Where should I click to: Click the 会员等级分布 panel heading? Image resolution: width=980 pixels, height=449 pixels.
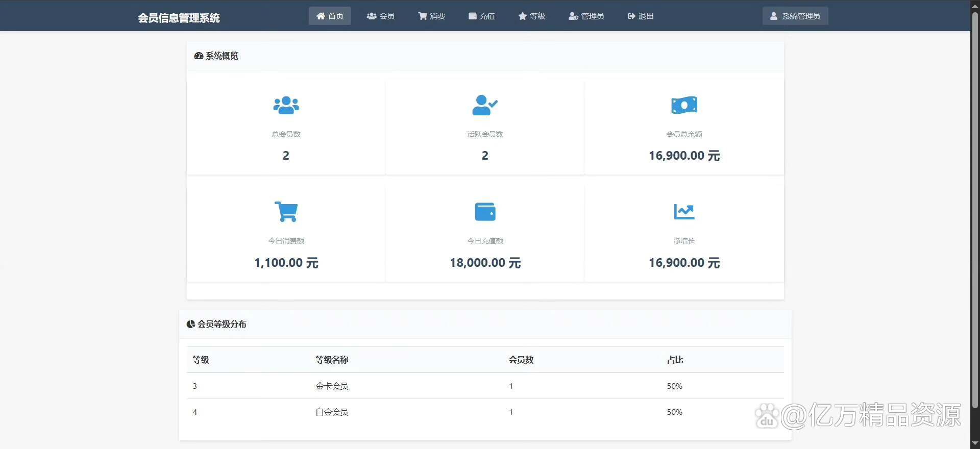click(x=222, y=324)
